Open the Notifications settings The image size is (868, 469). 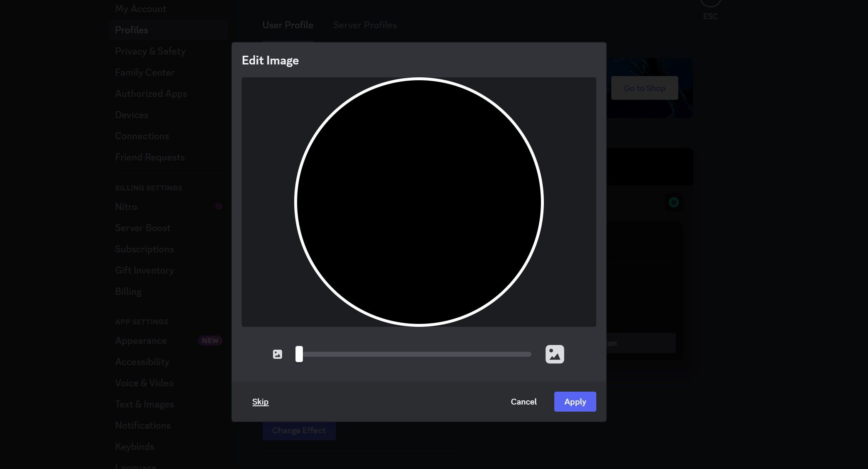pyautogui.click(x=143, y=425)
